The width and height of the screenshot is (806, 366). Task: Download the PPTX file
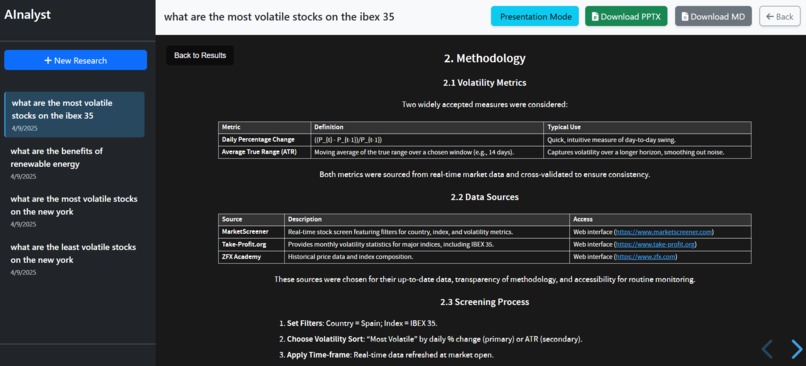click(626, 16)
